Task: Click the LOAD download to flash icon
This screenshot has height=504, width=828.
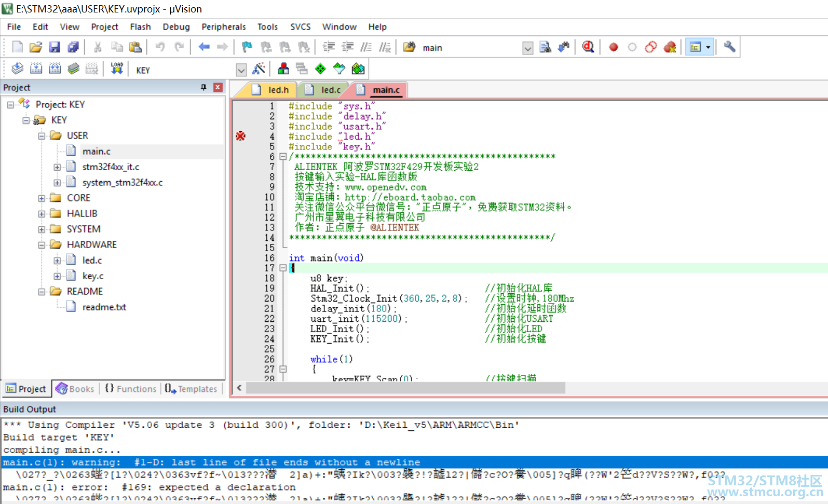Action: 117,69
